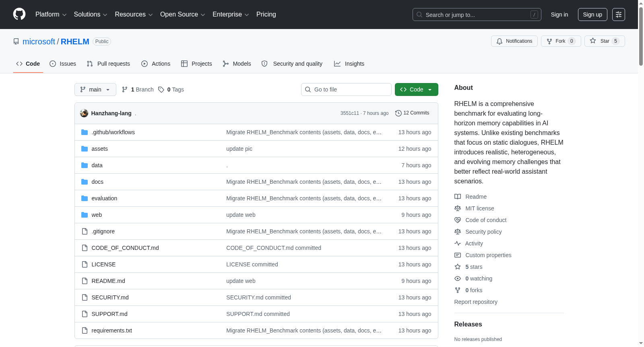Click the Sign up button
The height and width of the screenshot is (347, 644).
592,15
